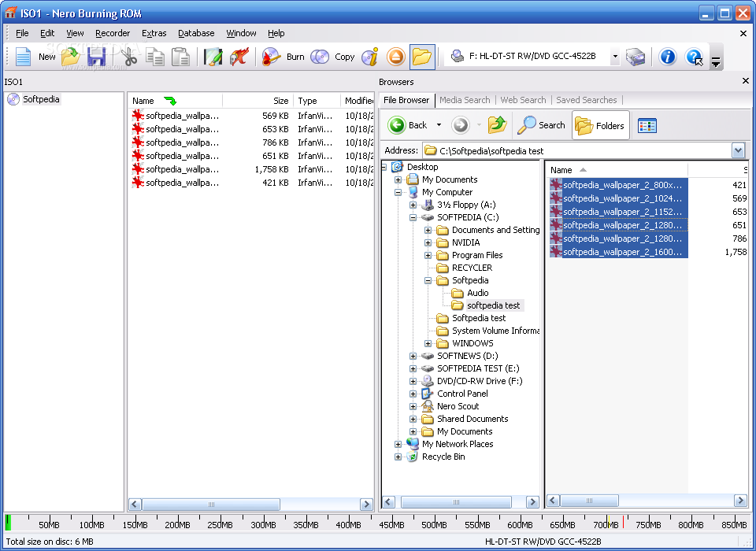Click the Eject disc orange icon
Screen dimensions: 756x551
click(x=395, y=57)
